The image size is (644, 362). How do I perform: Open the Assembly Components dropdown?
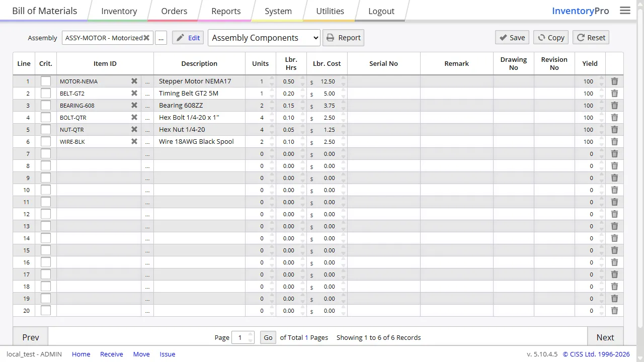[x=264, y=38]
